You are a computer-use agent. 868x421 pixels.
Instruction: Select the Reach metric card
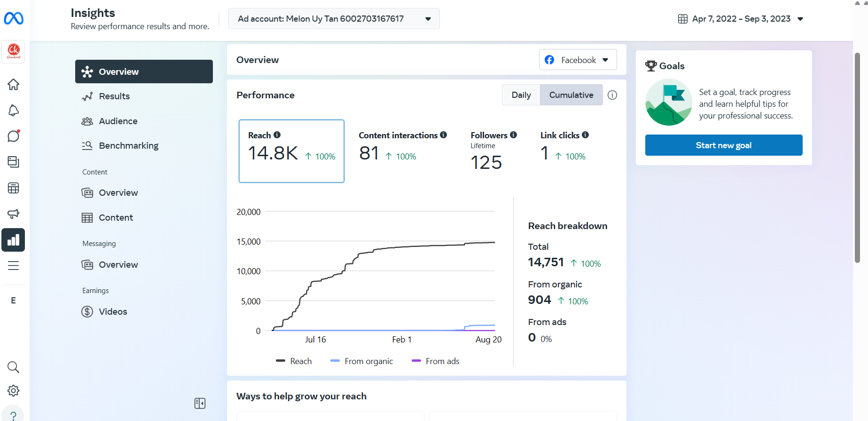[x=291, y=151]
